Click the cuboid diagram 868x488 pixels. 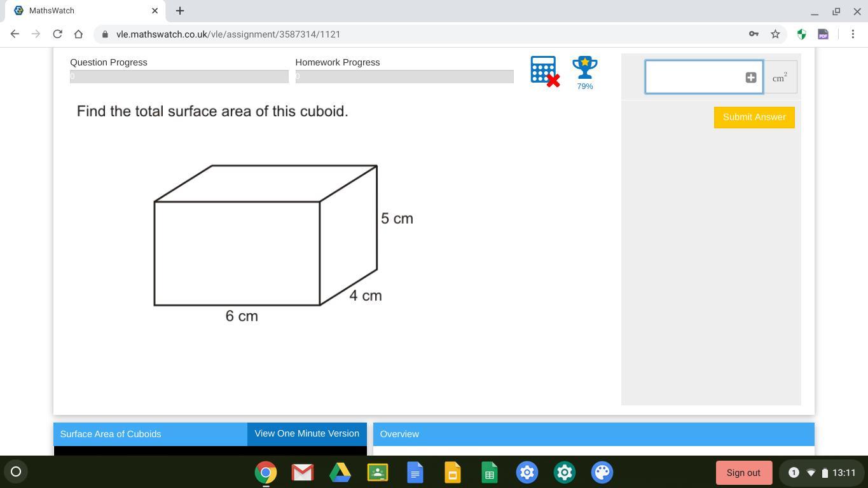pyautogui.click(x=266, y=235)
